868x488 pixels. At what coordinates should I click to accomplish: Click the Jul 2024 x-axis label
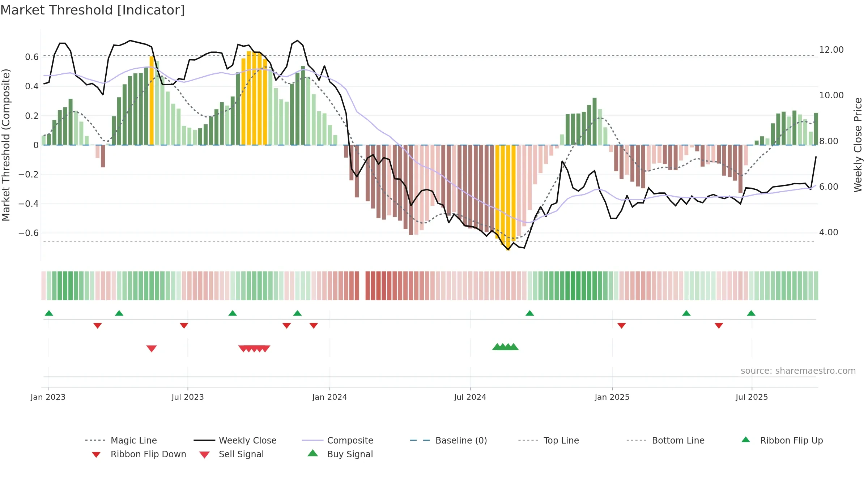click(470, 397)
